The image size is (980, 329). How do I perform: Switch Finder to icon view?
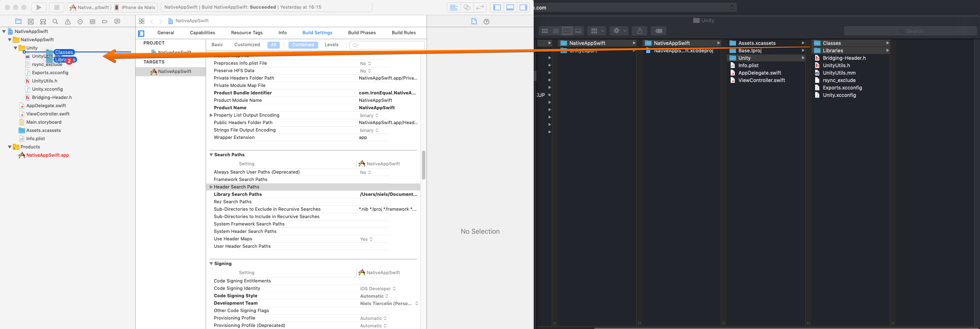(x=544, y=31)
